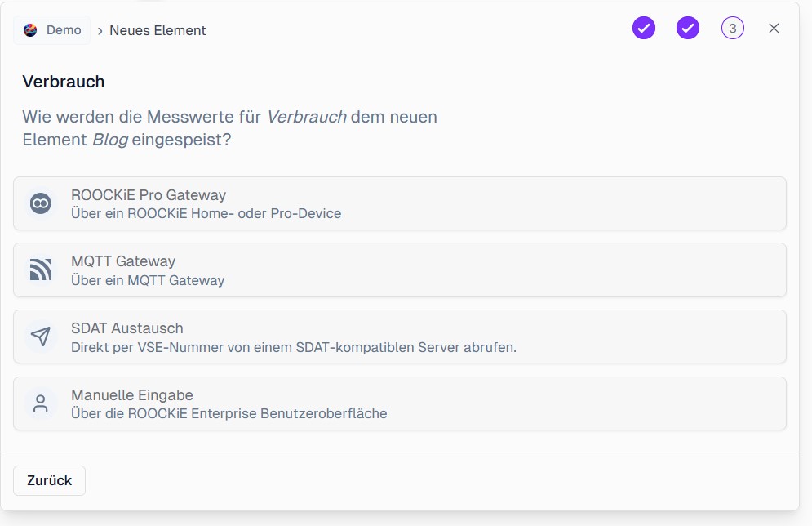Click the Manuelle Eingabe person icon
This screenshot has width=812, height=526.
(41, 403)
